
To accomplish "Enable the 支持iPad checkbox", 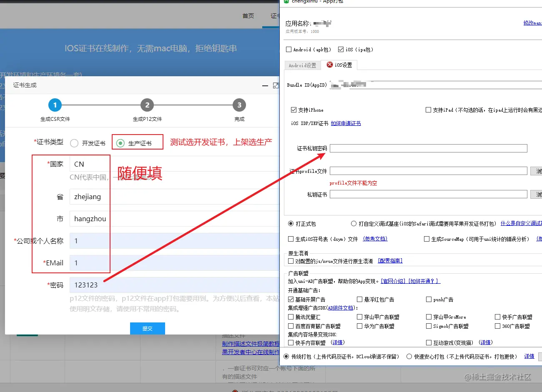I will point(428,110).
